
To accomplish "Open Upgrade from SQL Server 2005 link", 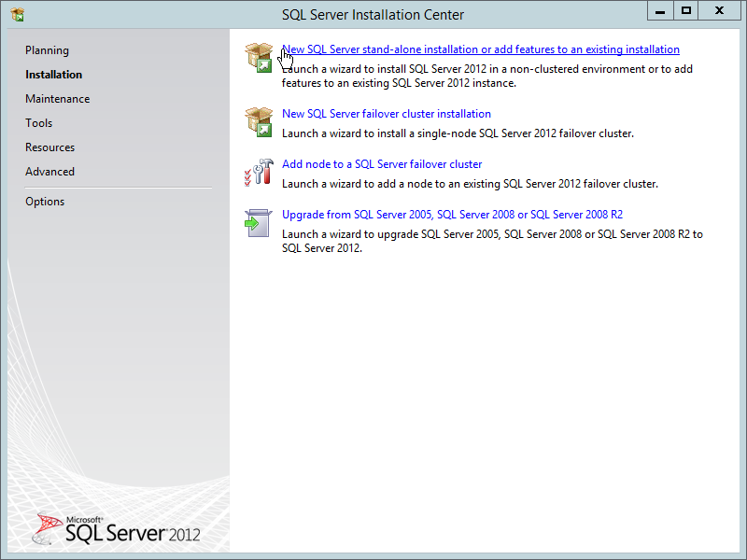I will pos(452,215).
